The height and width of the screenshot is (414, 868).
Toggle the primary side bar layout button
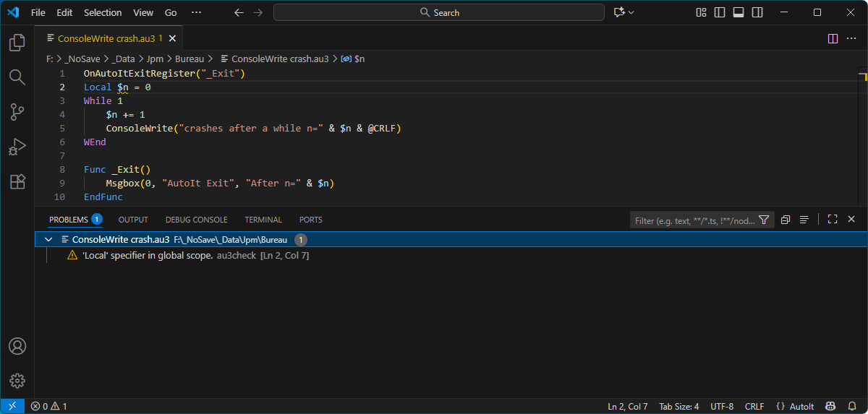pos(720,12)
